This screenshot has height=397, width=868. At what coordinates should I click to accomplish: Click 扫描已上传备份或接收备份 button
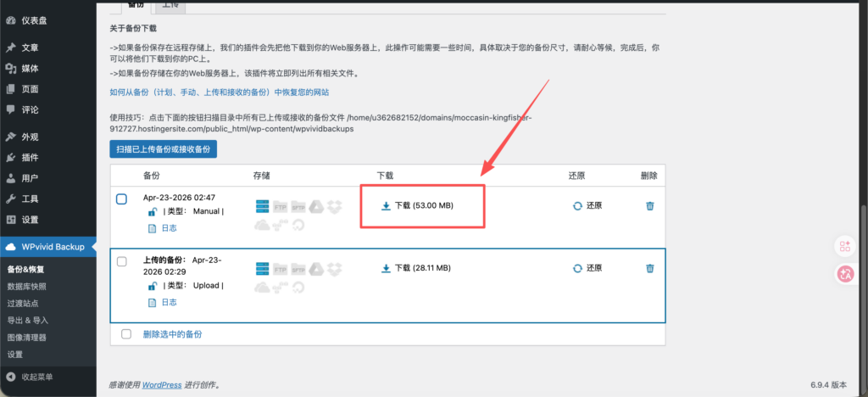[164, 149]
